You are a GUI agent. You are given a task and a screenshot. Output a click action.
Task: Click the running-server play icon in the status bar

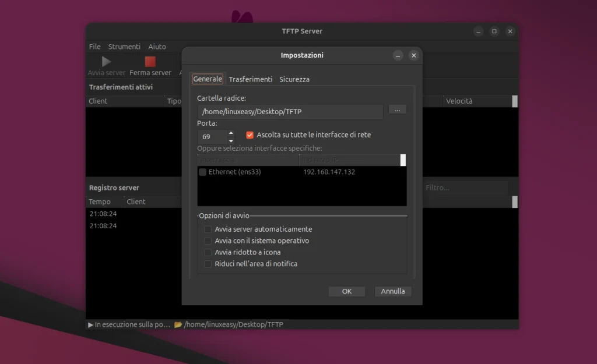[91, 324]
